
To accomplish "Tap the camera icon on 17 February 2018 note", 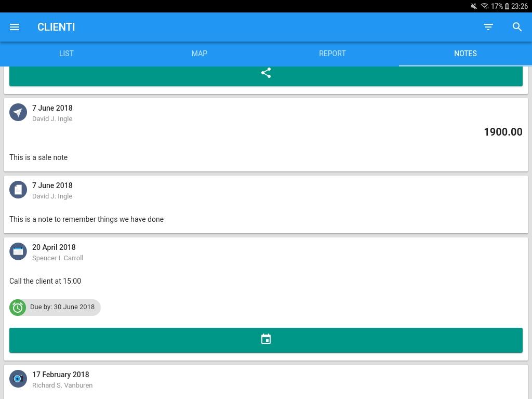I will click(x=18, y=379).
